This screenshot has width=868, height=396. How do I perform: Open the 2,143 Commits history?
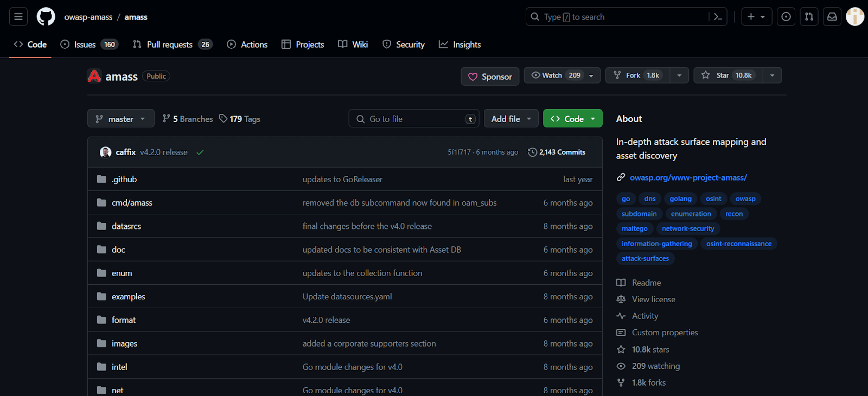pyautogui.click(x=557, y=152)
